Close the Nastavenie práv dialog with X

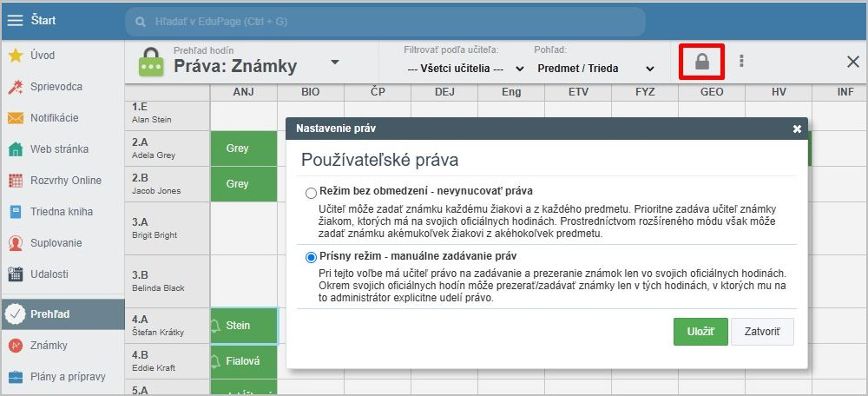[x=797, y=129]
